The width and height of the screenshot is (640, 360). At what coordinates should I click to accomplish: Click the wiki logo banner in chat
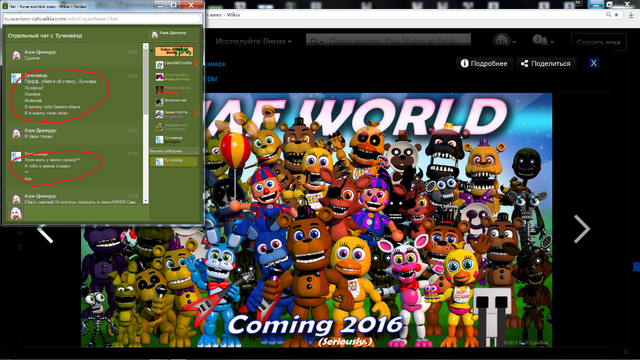coord(174,51)
